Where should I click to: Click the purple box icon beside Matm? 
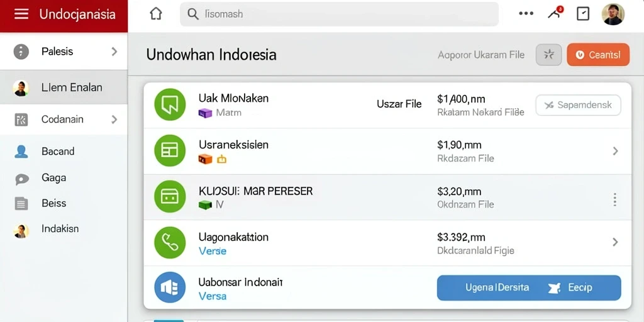pyautogui.click(x=205, y=113)
